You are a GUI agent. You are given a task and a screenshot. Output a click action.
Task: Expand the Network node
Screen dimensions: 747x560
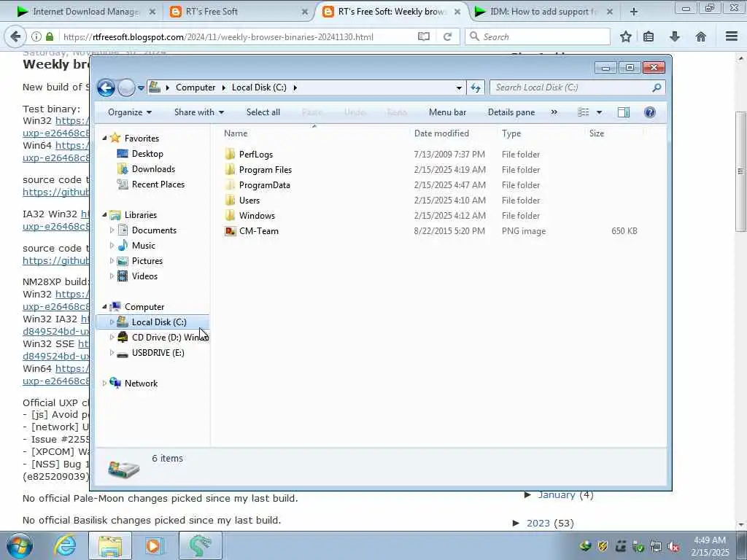coord(105,384)
